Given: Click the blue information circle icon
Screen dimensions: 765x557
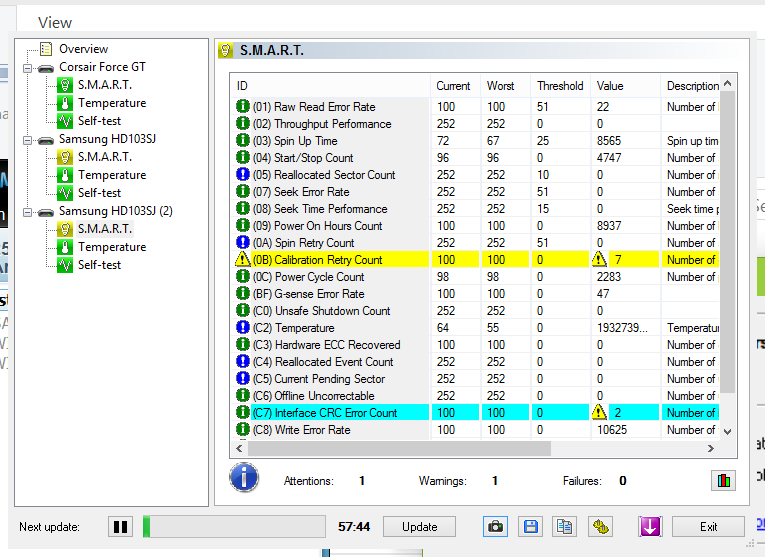Looking at the screenshot, I should [244, 478].
